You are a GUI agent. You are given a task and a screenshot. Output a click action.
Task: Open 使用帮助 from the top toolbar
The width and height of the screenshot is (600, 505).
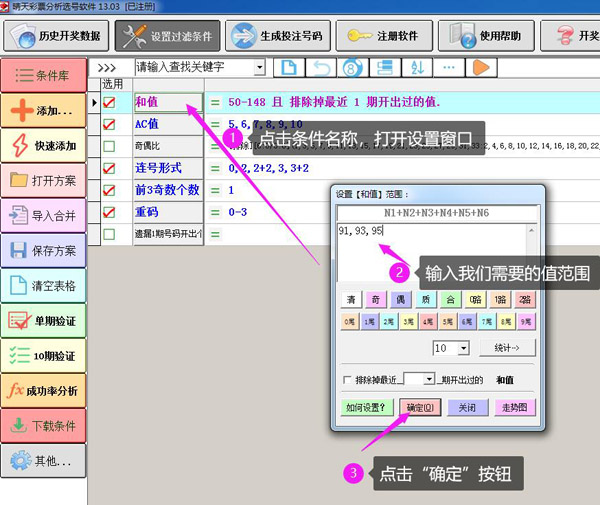(x=484, y=35)
